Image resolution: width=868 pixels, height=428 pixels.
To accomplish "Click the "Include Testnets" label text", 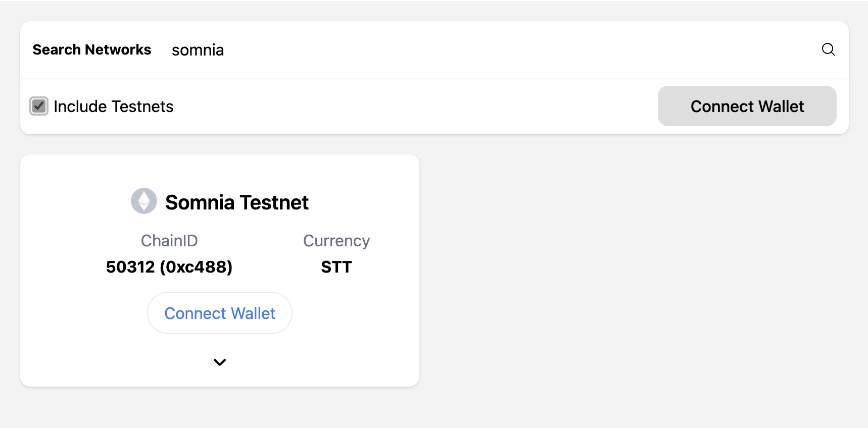I will click(114, 106).
